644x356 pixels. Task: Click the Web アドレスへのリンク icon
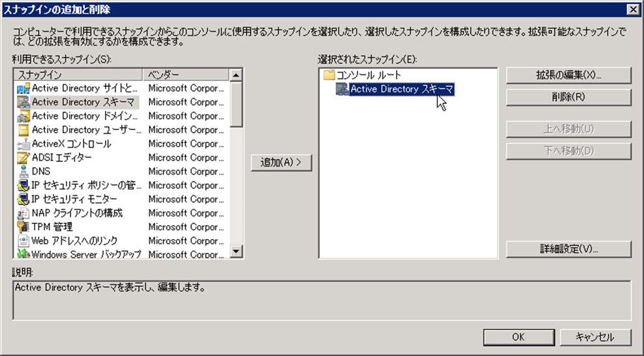click(x=23, y=241)
